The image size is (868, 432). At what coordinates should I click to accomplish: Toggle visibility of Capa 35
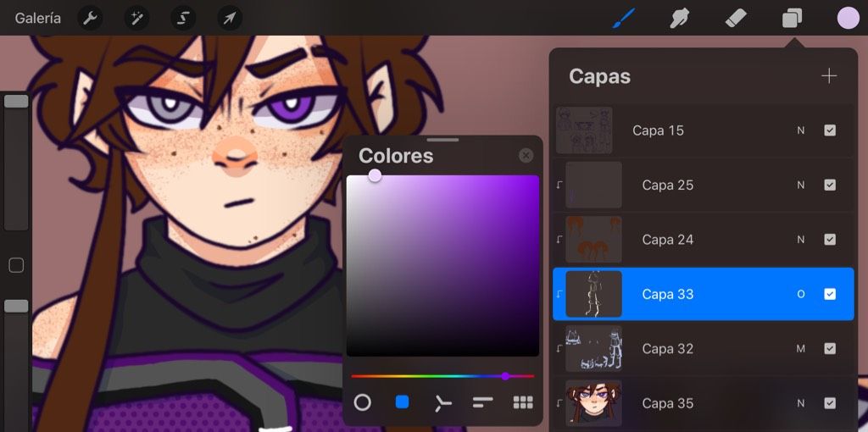830,403
